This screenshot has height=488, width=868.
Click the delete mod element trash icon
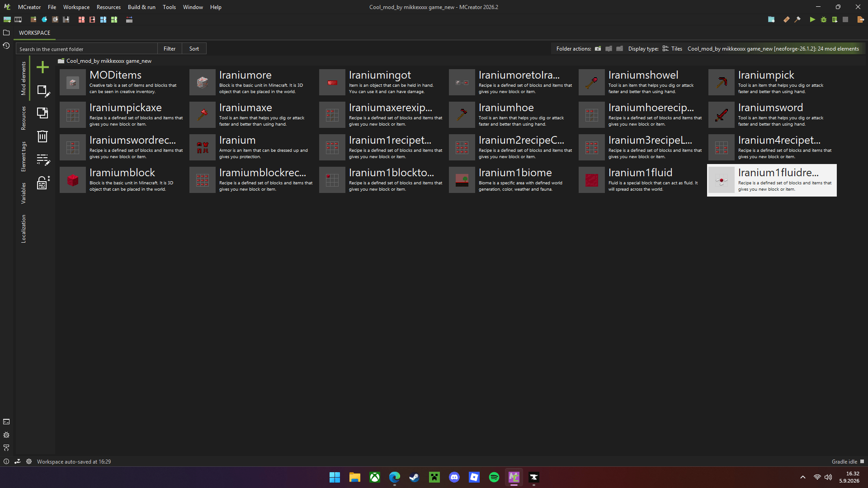pyautogui.click(x=42, y=136)
